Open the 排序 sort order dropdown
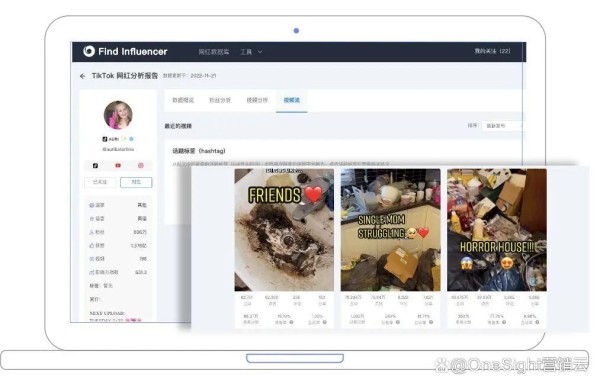The height and width of the screenshot is (386, 600). [502, 126]
